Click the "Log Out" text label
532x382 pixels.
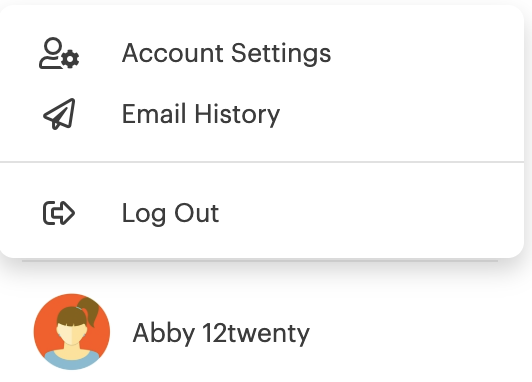pyautogui.click(x=170, y=214)
